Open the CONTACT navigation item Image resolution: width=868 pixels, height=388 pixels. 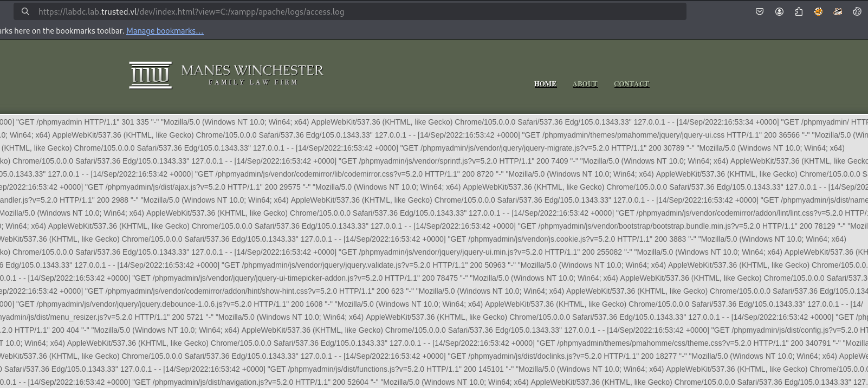pyautogui.click(x=631, y=84)
